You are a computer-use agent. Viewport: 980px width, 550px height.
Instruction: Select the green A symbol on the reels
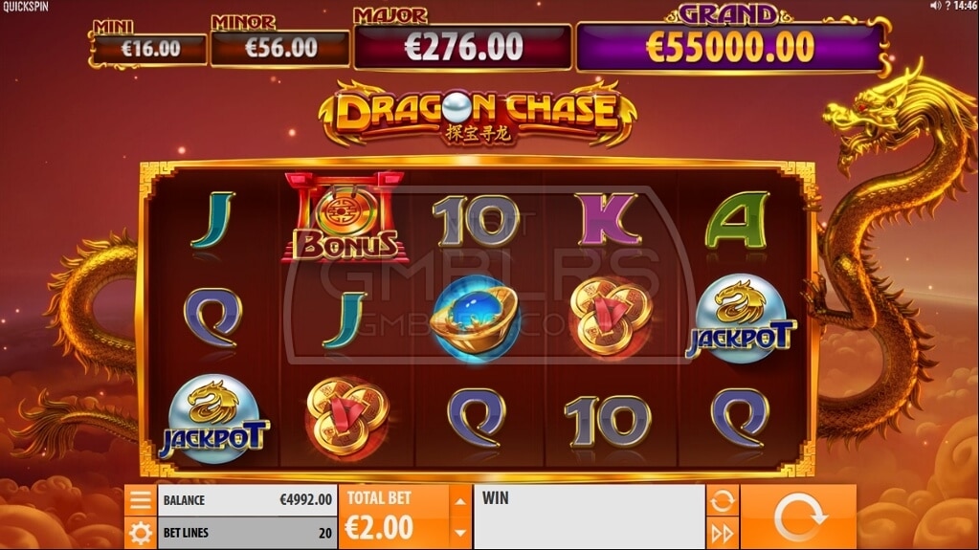[738, 220]
